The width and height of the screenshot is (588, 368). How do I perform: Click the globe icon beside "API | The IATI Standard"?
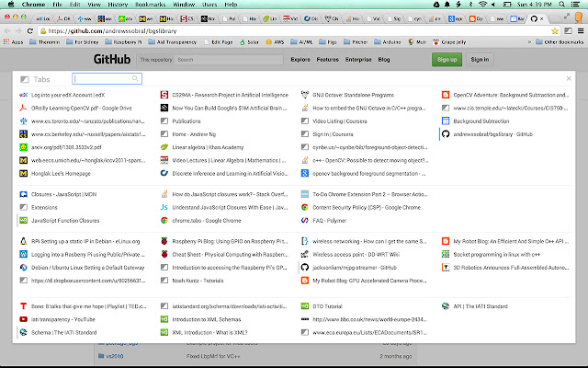click(x=446, y=306)
